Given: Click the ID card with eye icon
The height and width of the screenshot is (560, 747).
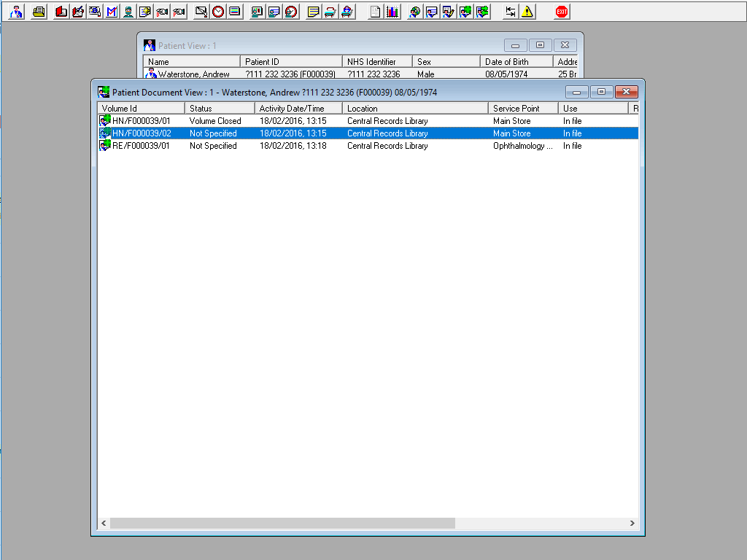Looking at the screenshot, I should tap(95, 12).
